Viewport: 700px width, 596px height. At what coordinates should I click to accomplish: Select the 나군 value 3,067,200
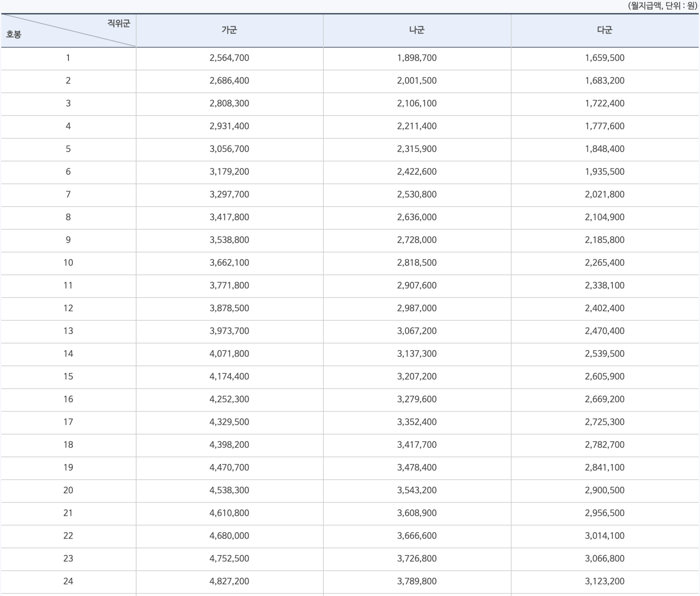coord(416,331)
